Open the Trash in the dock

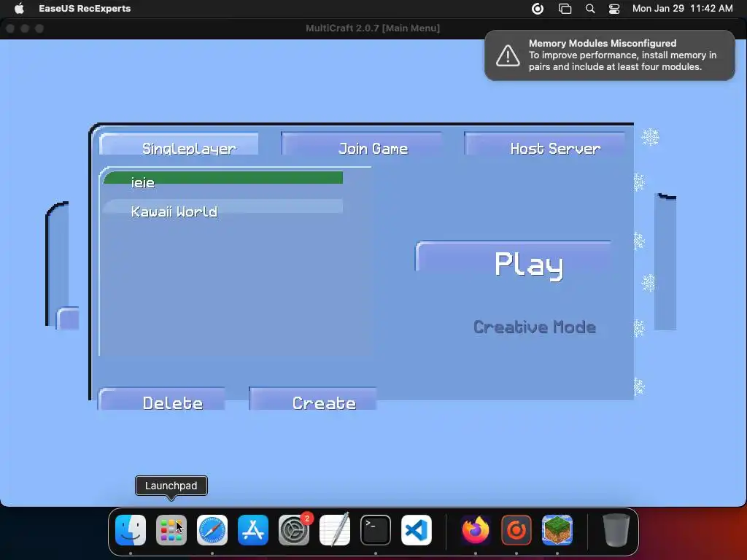click(x=616, y=530)
